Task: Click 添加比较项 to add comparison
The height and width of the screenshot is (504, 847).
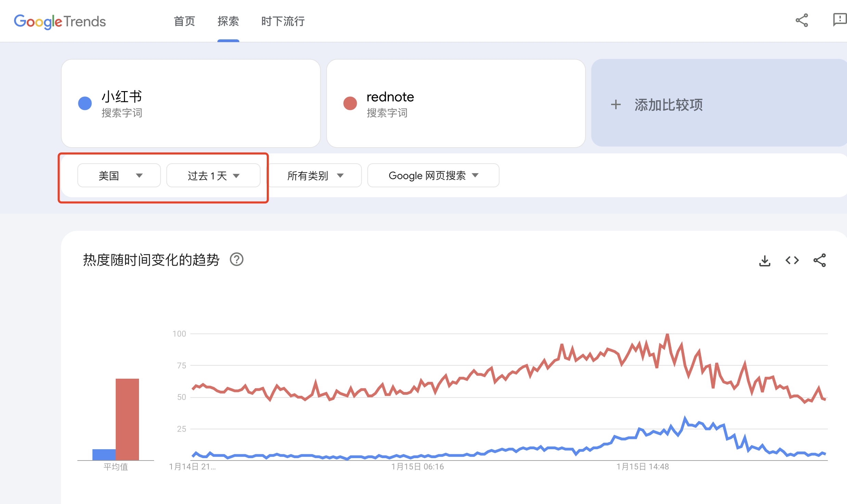Action: tap(719, 103)
